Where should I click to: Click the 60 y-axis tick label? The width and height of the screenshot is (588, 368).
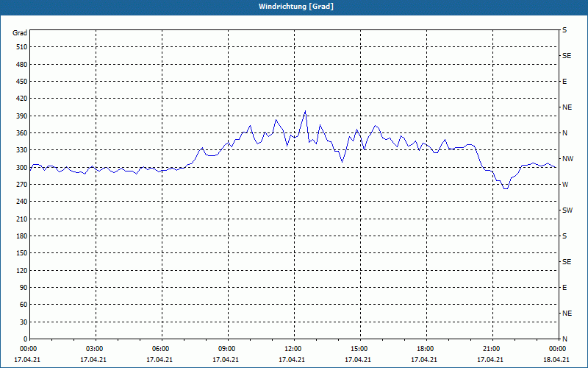[24, 305]
